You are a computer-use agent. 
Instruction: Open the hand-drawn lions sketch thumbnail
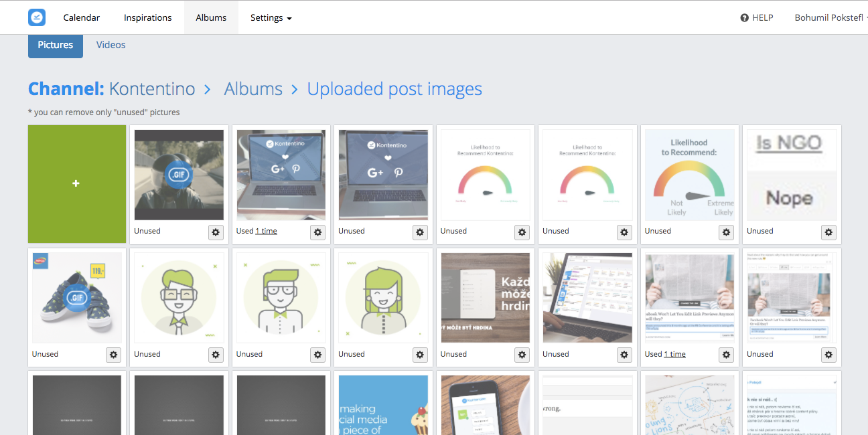pos(690,405)
